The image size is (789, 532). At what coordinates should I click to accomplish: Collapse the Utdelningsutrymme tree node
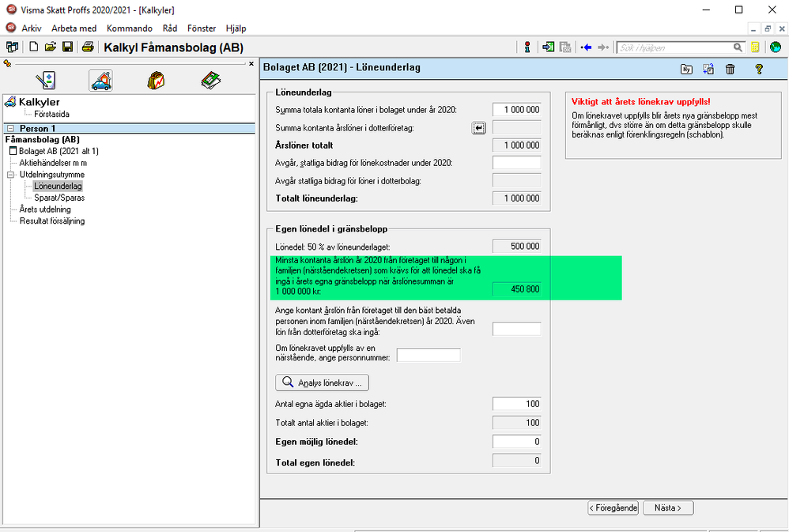[x=11, y=175]
